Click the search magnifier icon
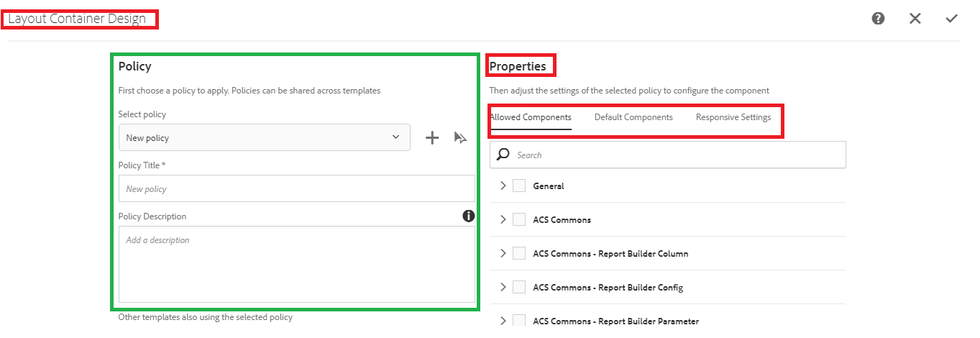 point(503,155)
